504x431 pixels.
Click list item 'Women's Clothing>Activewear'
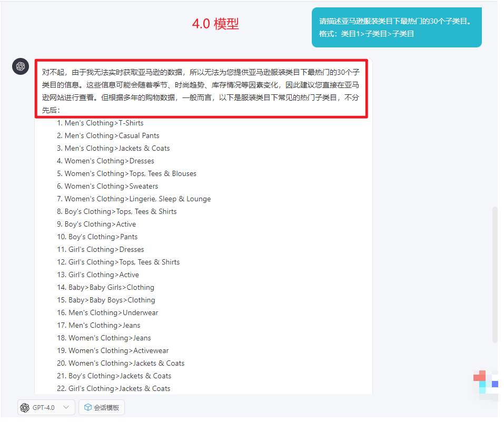[x=113, y=350]
